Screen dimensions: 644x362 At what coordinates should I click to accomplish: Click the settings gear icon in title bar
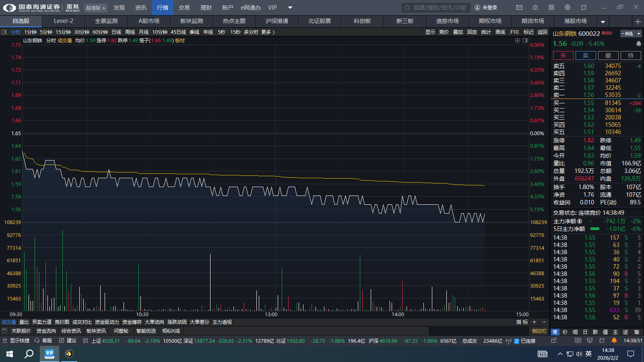coord(568,8)
